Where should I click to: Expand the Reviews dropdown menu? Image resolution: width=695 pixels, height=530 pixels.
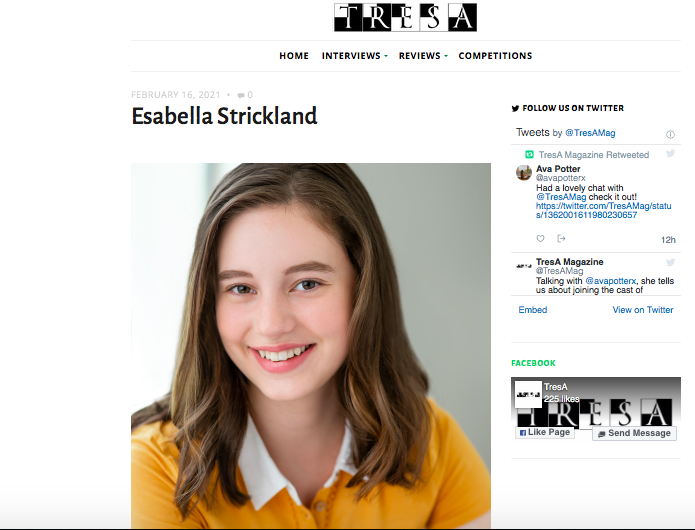423,56
